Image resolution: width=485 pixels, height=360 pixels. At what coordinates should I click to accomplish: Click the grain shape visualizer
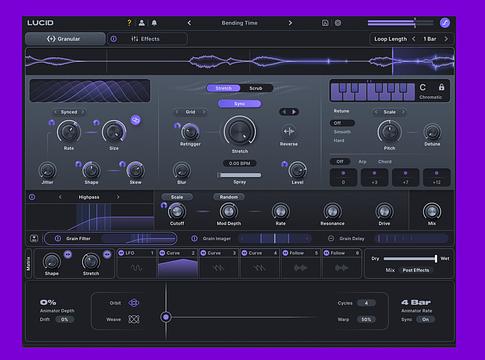pos(90,90)
